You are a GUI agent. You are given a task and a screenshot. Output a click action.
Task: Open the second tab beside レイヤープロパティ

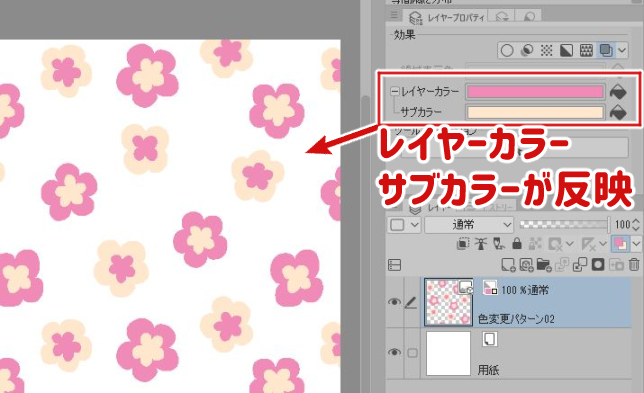502,17
